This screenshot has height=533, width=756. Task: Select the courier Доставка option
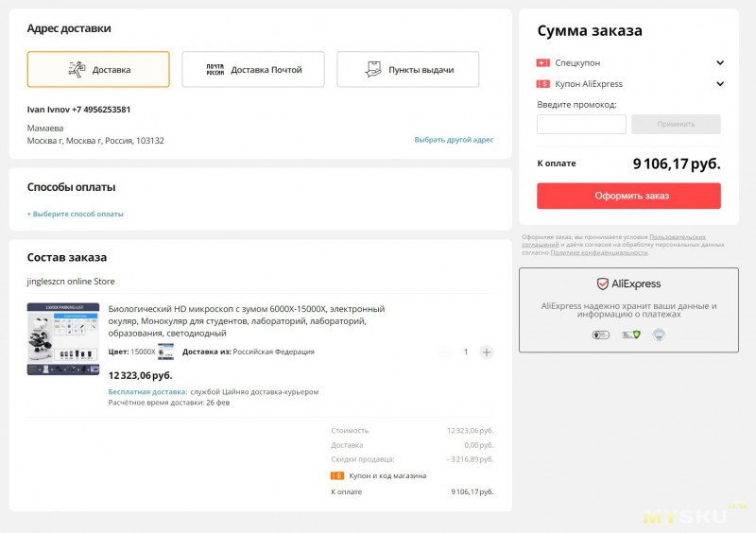pos(98,70)
